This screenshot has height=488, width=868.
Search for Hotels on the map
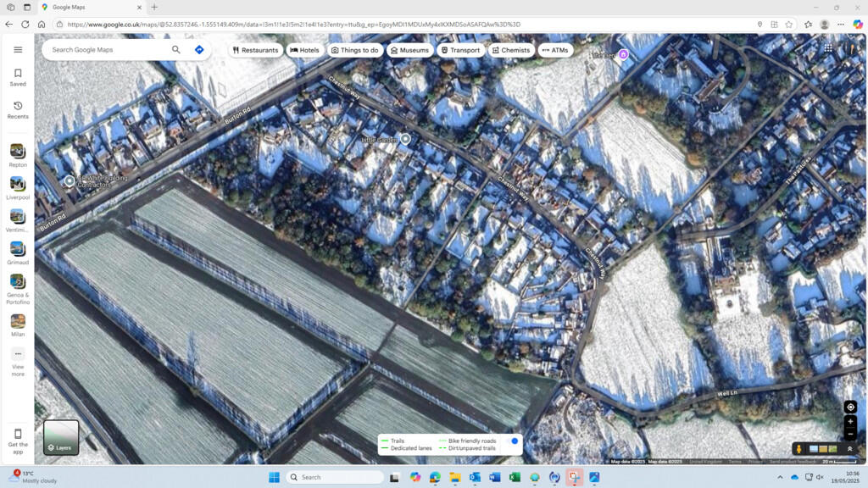click(305, 50)
